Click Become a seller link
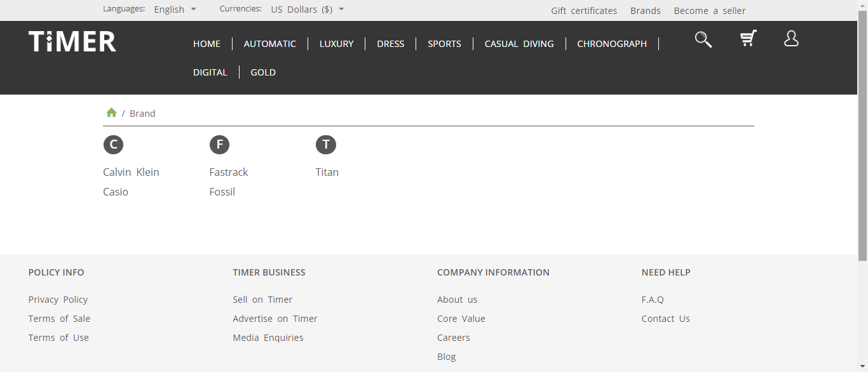The image size is (868, 372). coord(710,11)
